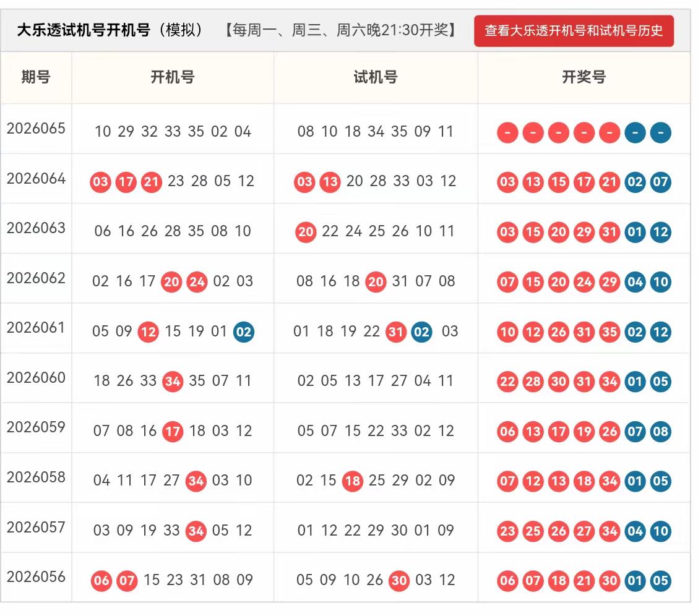Viewport: 698px width, 616px height.
Task: Click red ball 24 in 2026062 开机号
Action: click(197, 281)
